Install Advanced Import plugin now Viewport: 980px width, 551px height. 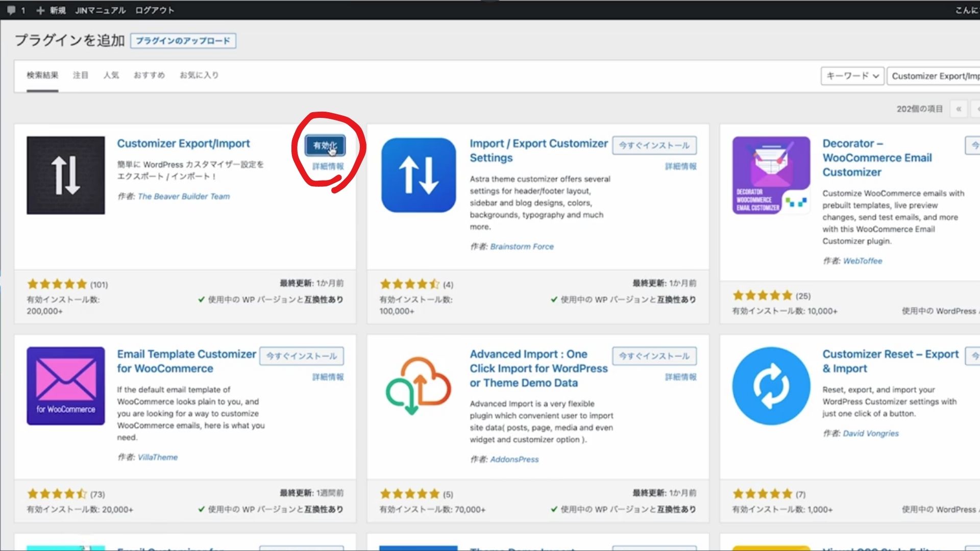point(654,356)
